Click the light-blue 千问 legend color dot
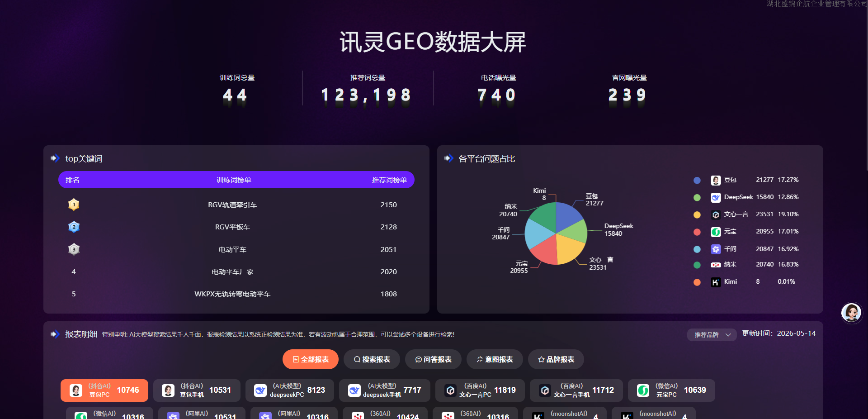The image size is (868, 419). point(697,249)
